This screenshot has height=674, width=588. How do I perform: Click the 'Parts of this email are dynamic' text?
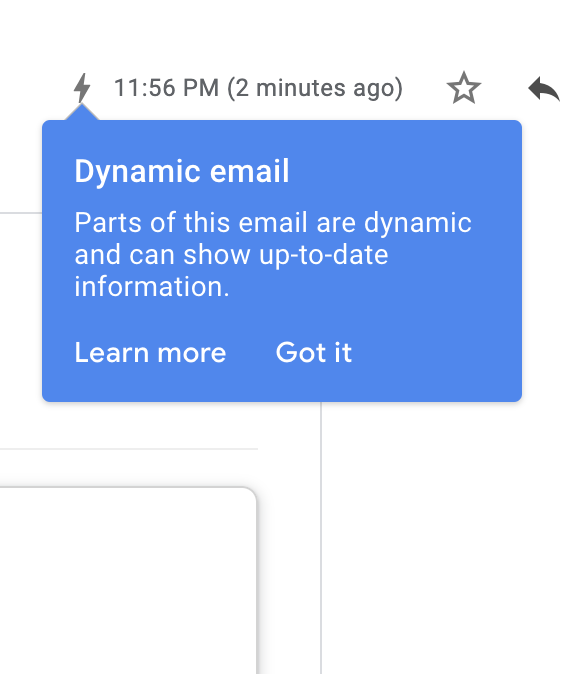point(273,223)
